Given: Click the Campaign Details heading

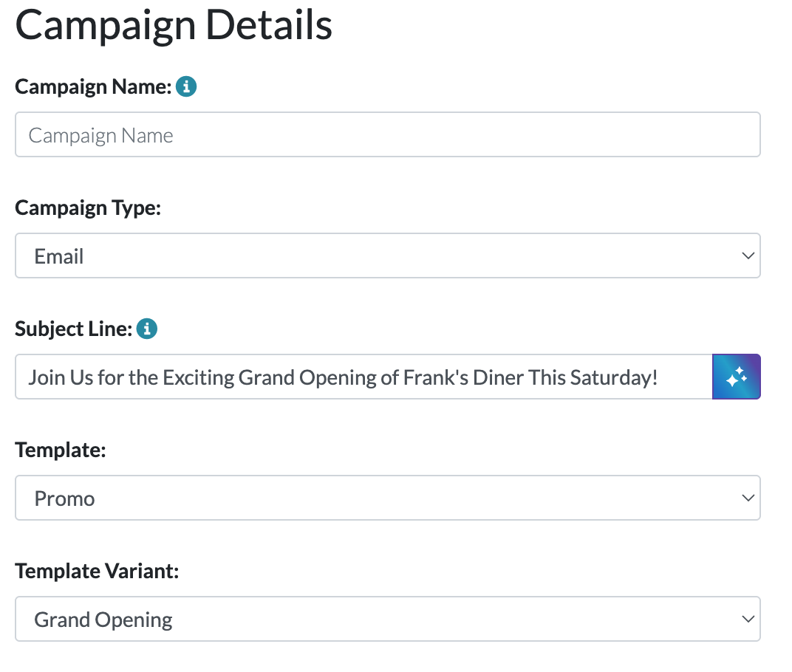Looking at the screenshot, I should [x=174, y=25].
